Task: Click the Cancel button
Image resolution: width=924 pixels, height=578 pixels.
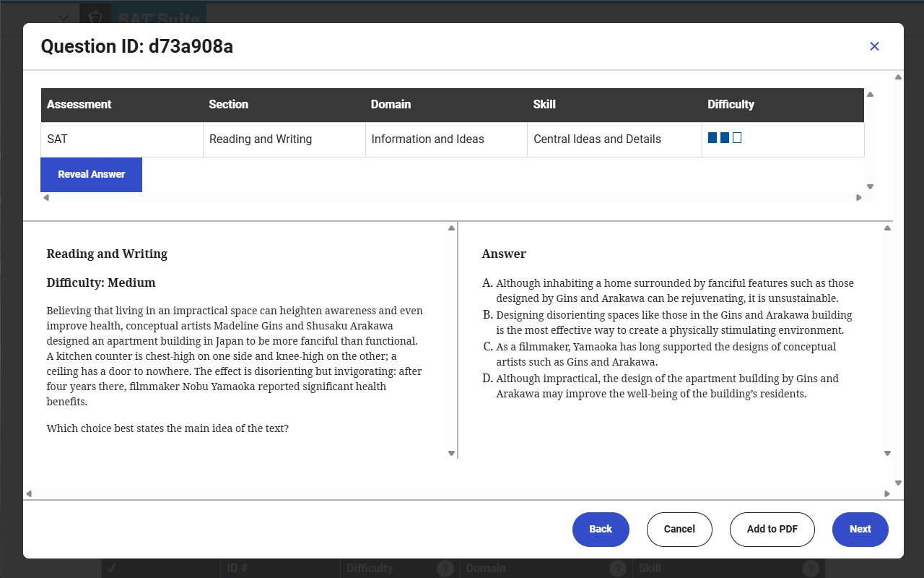Action: tap(679, 529)
